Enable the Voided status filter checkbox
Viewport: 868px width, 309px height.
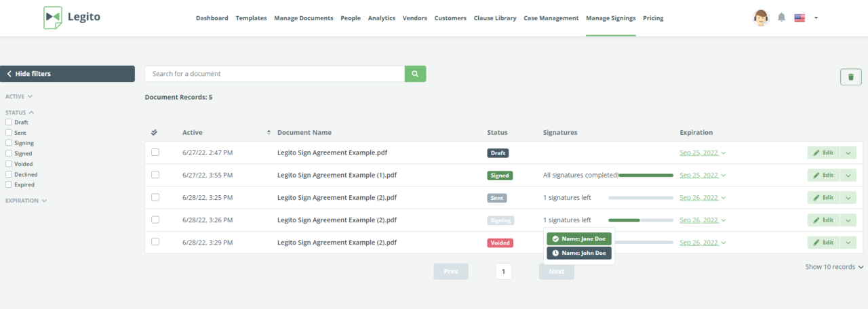(x=9, y=164)
